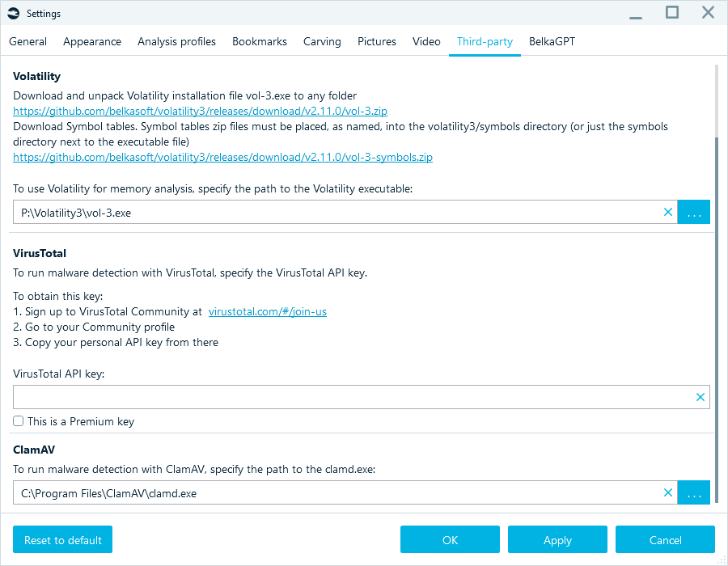The height and width of the screenshot is (566, 728).
Task: Open the Carving tab
Action: click(322, 41)
